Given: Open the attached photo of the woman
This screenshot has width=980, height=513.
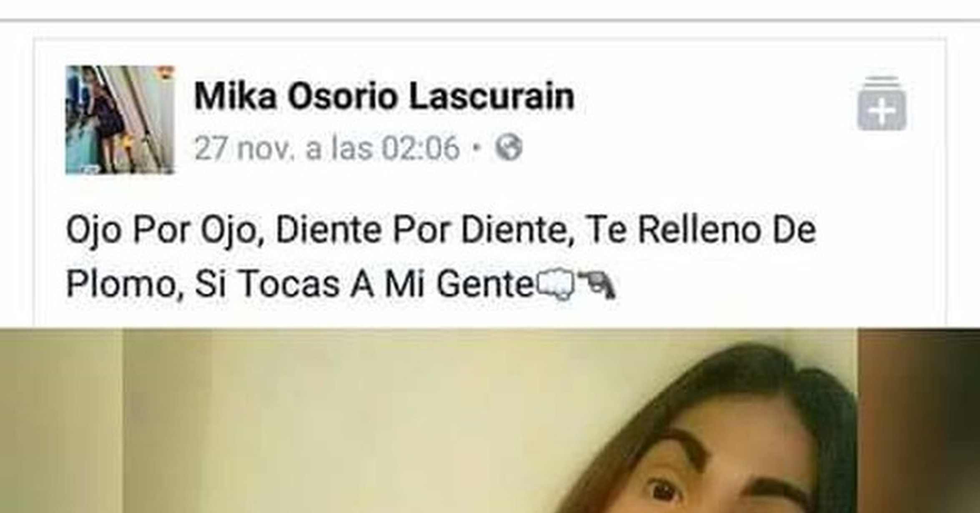Looking at the screenshot, I should pyautogui.click(x=490, y=420).
